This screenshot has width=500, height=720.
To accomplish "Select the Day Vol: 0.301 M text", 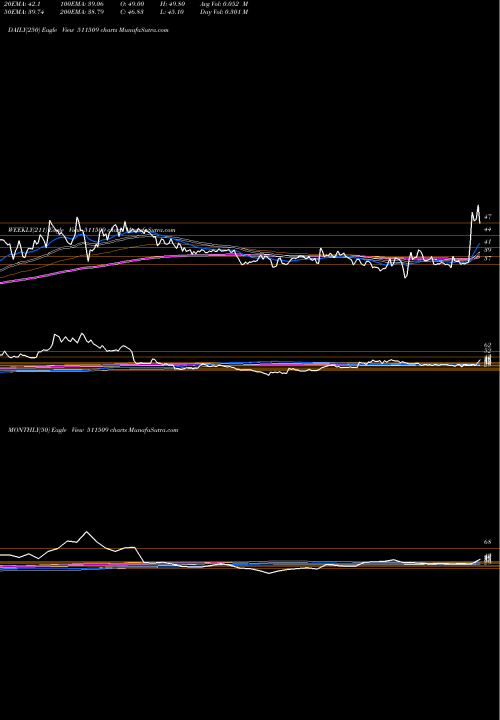I will (x=224, y=12).
